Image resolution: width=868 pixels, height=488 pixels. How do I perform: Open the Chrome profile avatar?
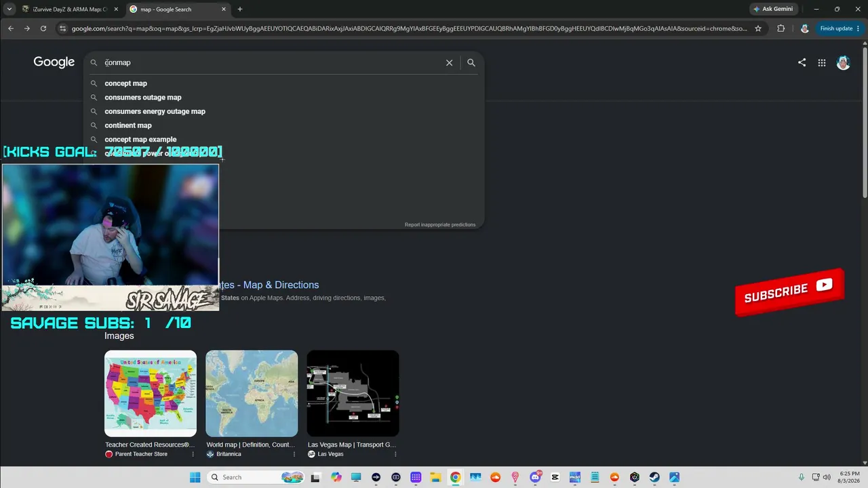click(805, 28)
